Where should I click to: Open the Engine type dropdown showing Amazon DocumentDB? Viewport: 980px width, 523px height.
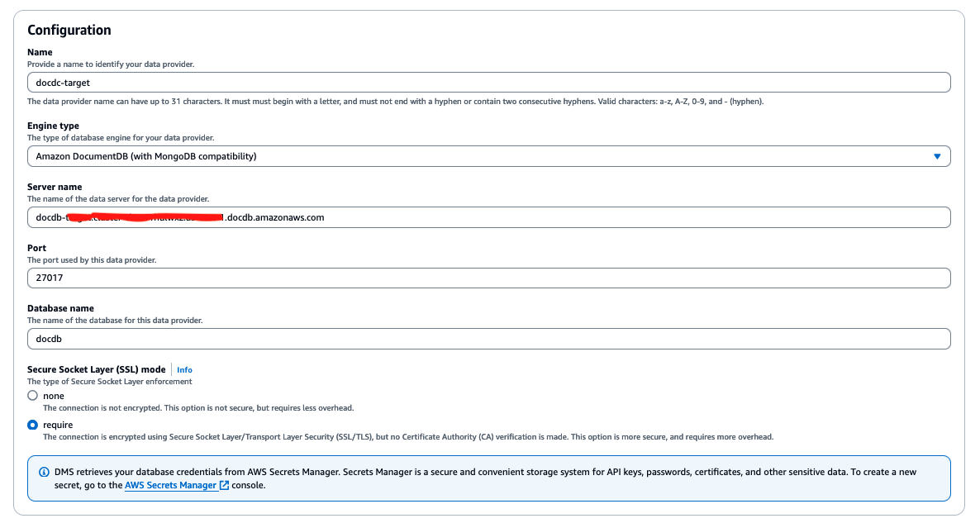488,156
